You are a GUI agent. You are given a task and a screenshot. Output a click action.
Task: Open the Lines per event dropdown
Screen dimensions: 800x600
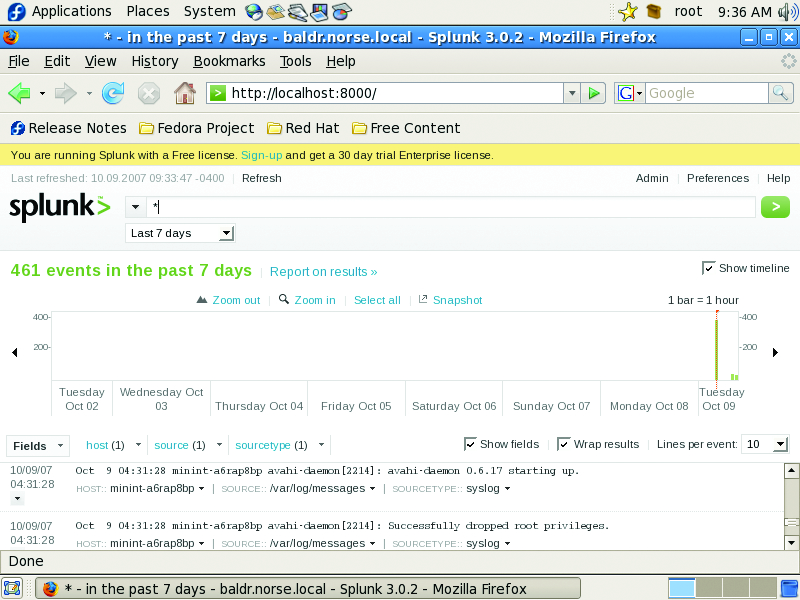(x=767, y=444)
